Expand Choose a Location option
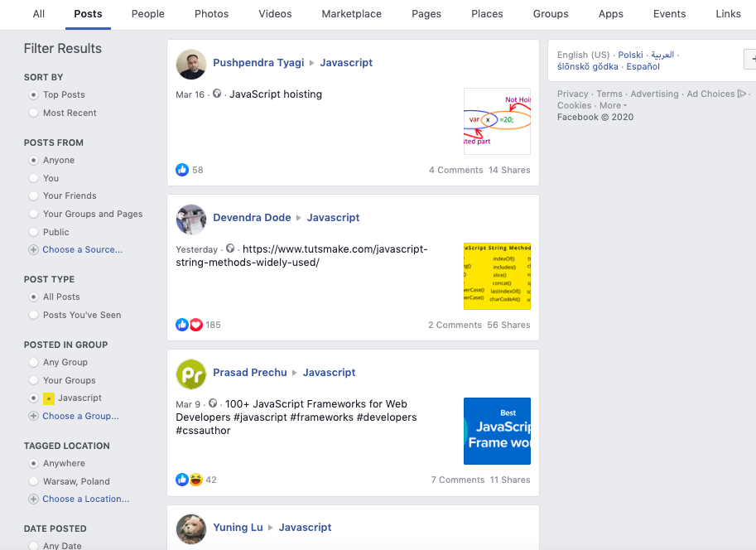The image size is (756, 550). [85, 499]
